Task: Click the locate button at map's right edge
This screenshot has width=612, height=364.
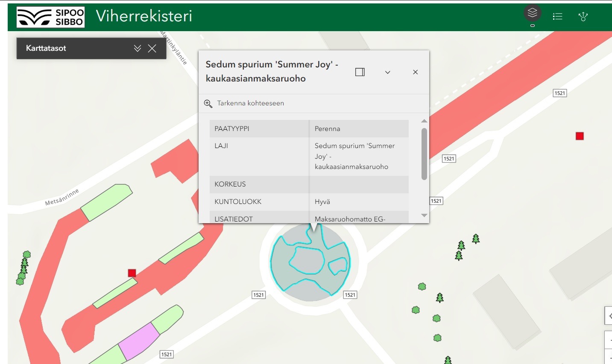Action: [609, 316]
